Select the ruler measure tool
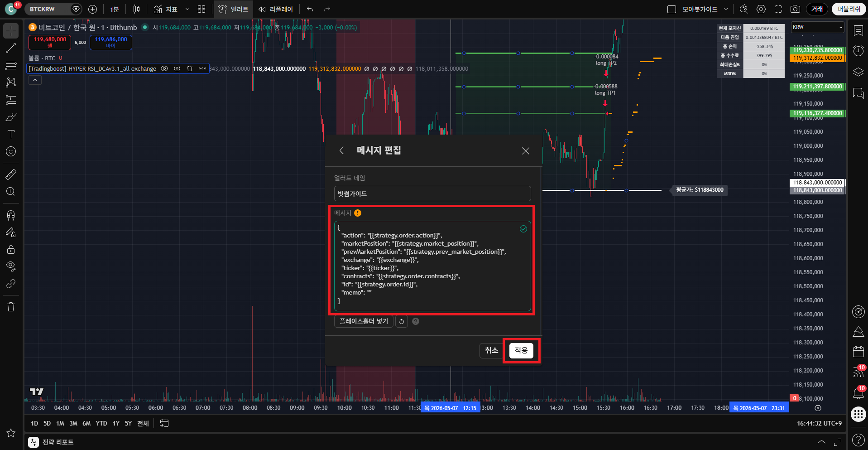 pyautogui.click(x=11, y=174)
